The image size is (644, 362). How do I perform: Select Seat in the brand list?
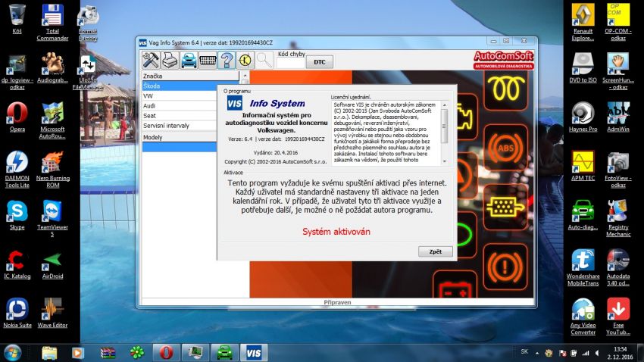pyautogui.click(x=191, y=116)
